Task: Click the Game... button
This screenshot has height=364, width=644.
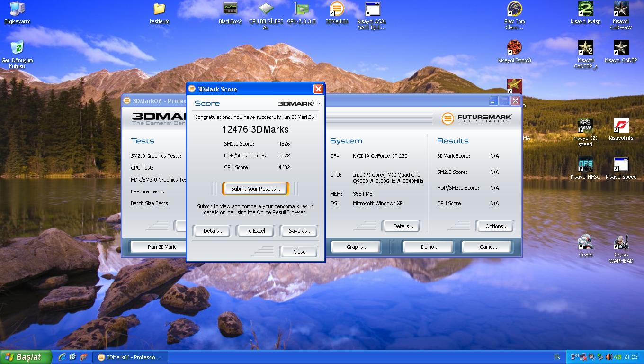Action: click(x=488, y=247)
